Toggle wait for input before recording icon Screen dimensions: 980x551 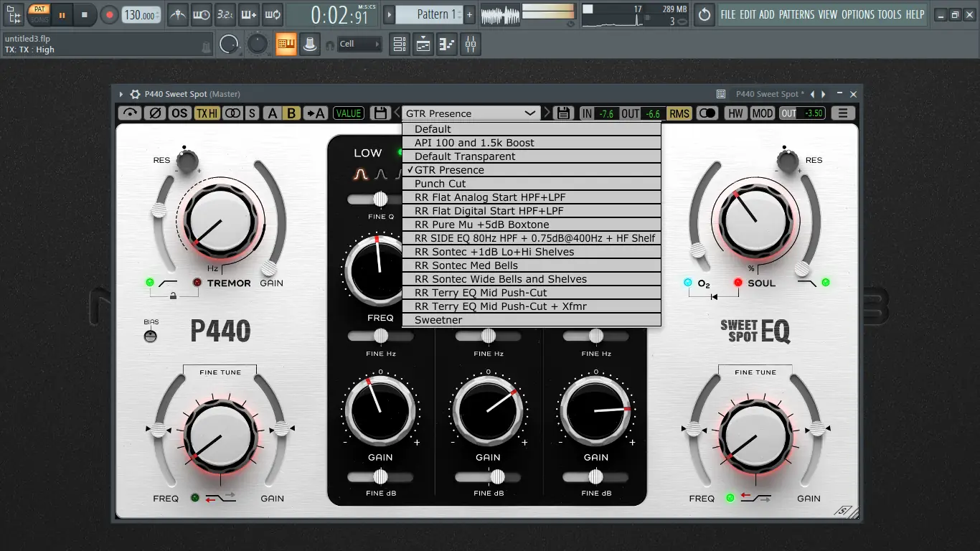tap(201, 14)
